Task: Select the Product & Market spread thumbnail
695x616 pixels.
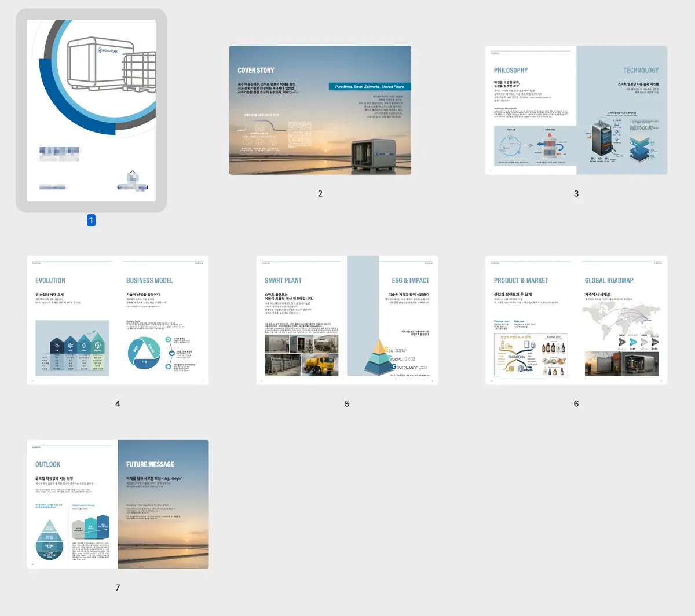Action: (576, 320)
